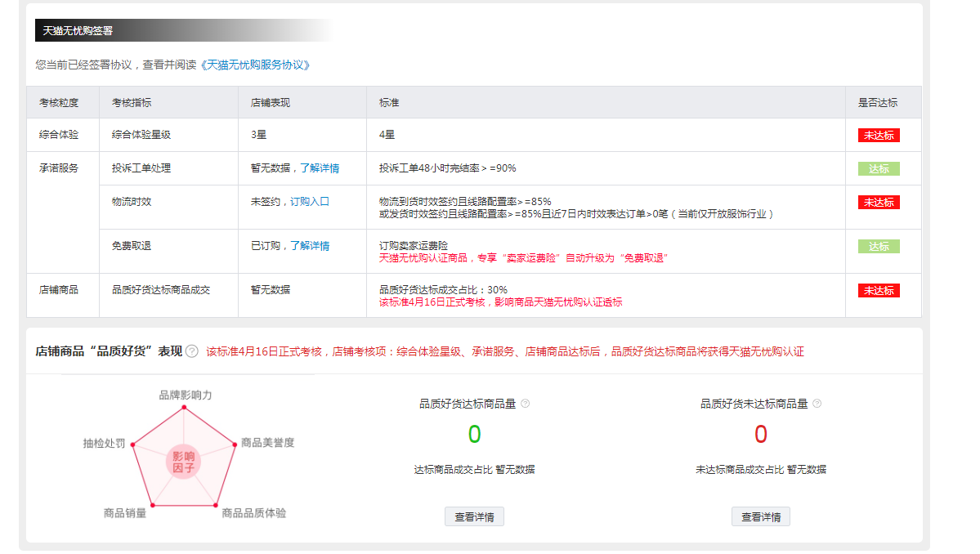Click the 考核粒度 column header
The height and width of the screenshot is (554, 980).
pyautogui.click(x=59, y=102)
